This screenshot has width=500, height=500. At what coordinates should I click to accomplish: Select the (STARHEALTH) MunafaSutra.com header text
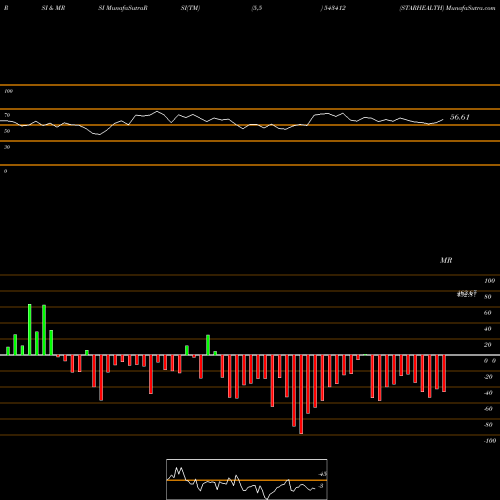tap(447, 8)
